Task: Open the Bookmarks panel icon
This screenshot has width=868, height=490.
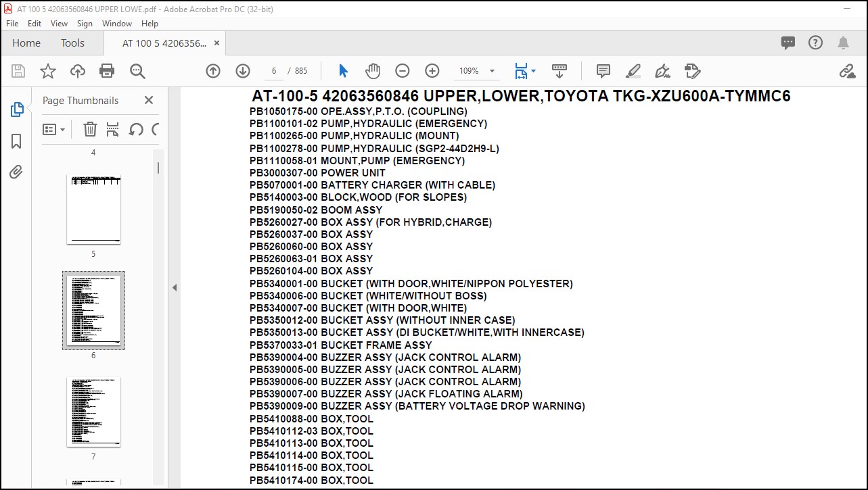Action: pos(17,141)
